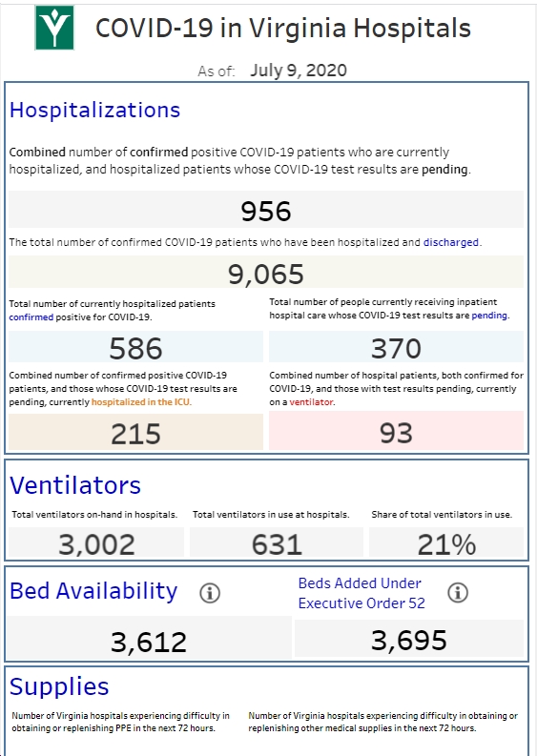
Task: Open the Executive Order 52 info icon
Action: [x=458, y=592]
